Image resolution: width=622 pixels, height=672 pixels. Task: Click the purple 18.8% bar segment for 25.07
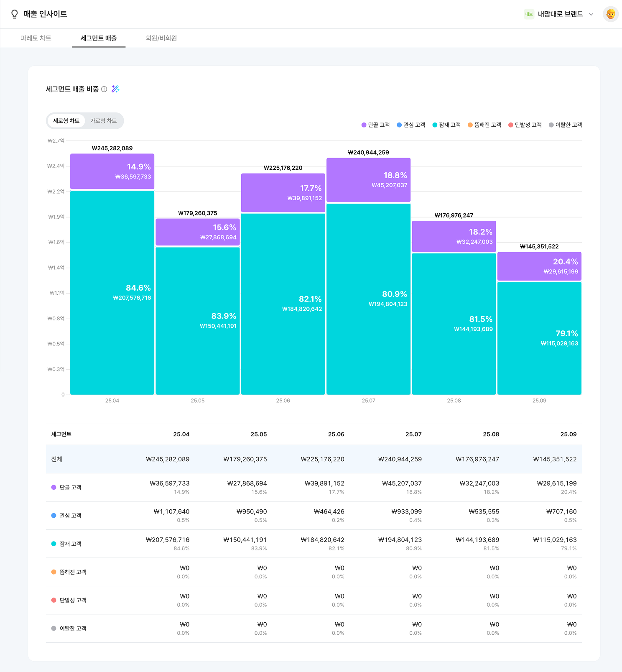coord(368,180)
